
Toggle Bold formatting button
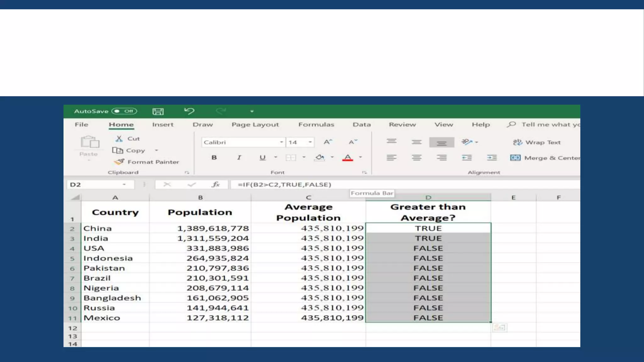pyautogui.click(x=214, y=157)
